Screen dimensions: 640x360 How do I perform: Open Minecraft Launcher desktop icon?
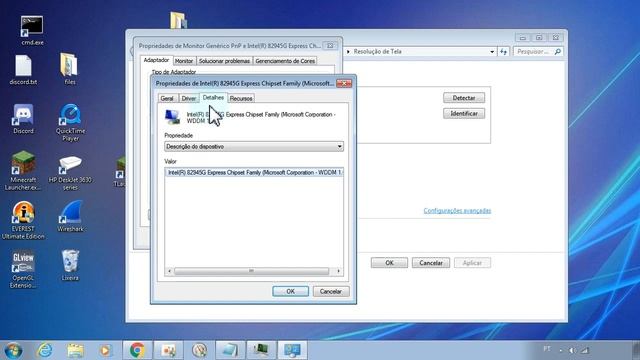tap(23, 171)
